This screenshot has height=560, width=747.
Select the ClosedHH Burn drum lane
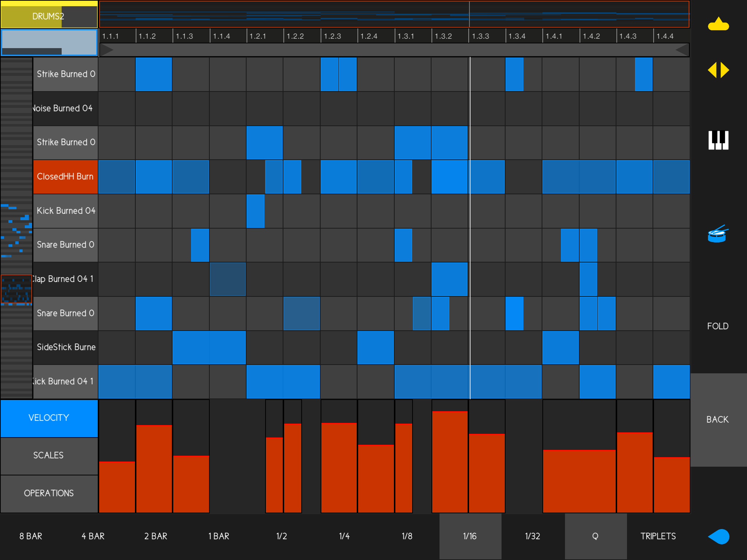click(66, 176)
